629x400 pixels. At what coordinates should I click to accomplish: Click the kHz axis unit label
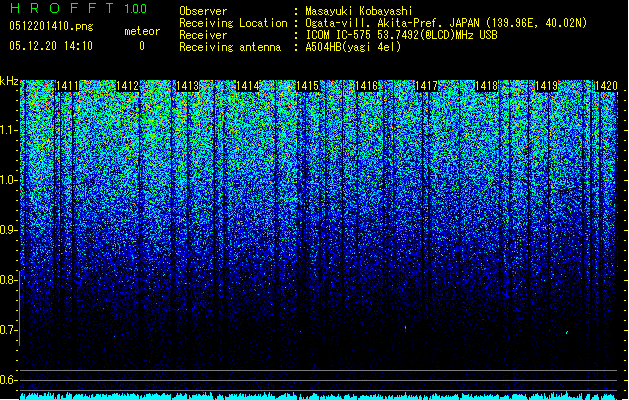[x=9, y=81]
